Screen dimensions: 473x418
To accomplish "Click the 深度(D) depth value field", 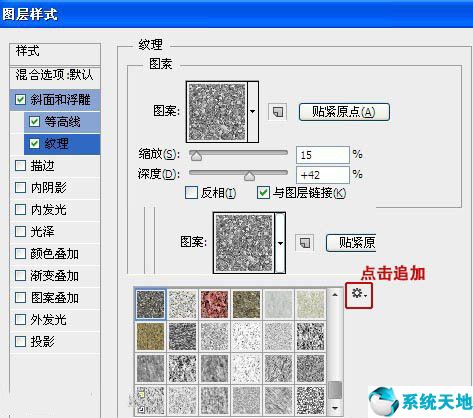I will tap(323, 175).
